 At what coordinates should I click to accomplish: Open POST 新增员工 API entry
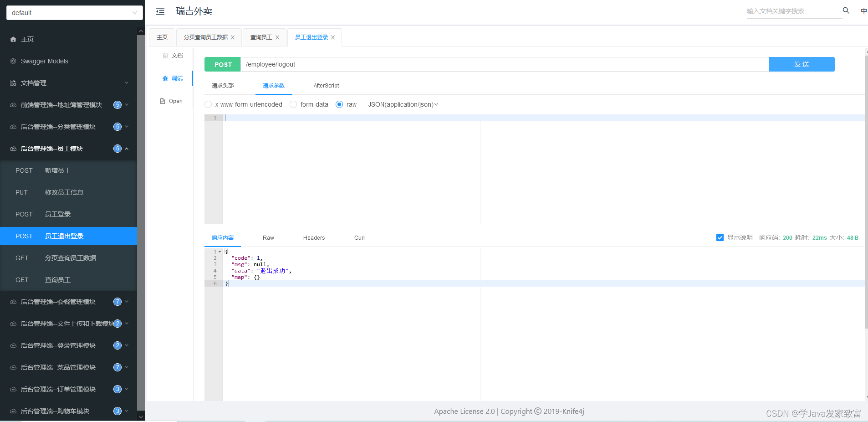68,170
